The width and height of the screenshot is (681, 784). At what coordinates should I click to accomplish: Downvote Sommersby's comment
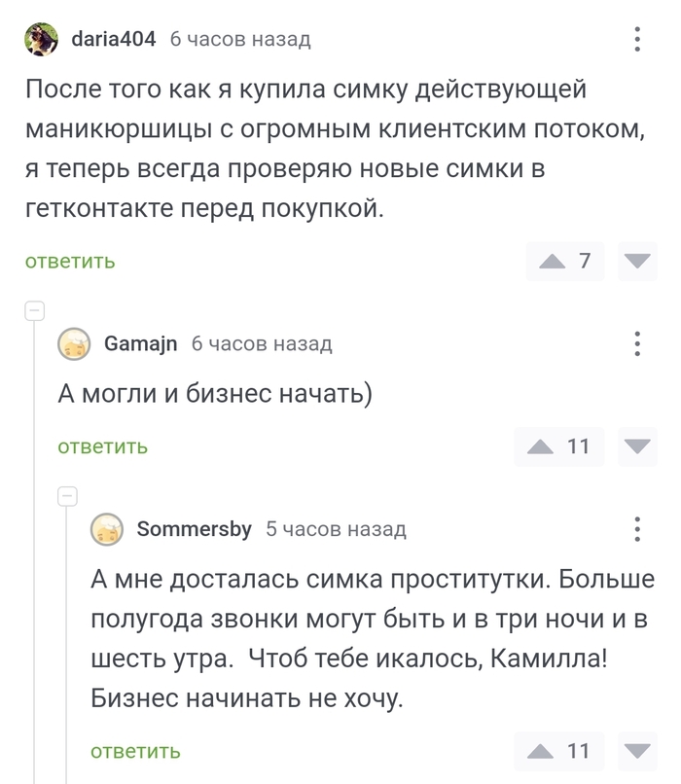point(637,750)
